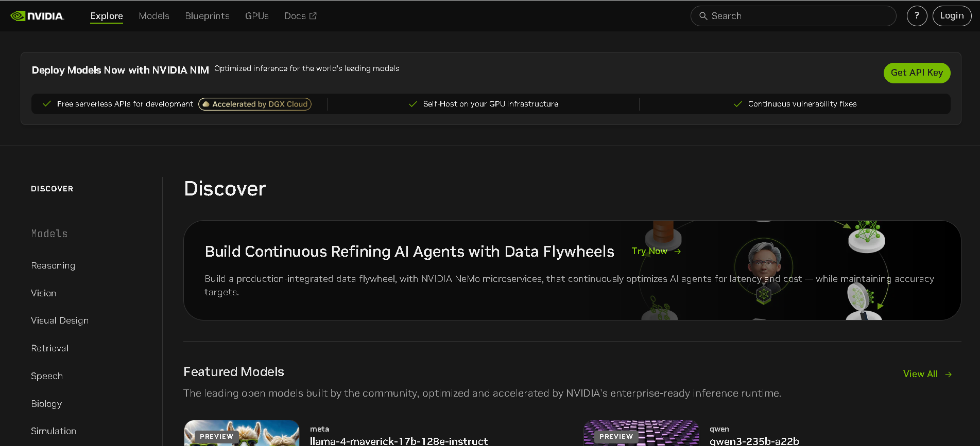Select Visual Design in the sidebar
Screen dimensions: 980x446
click(60, 320)
